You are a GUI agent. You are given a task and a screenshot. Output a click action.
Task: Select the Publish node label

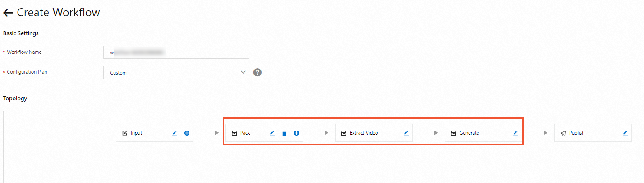577,133
